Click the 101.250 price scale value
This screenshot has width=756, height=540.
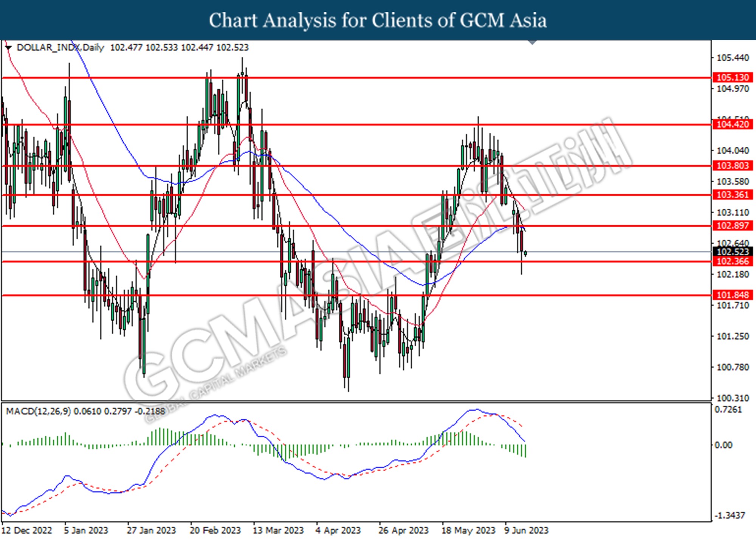pos(733,336)
